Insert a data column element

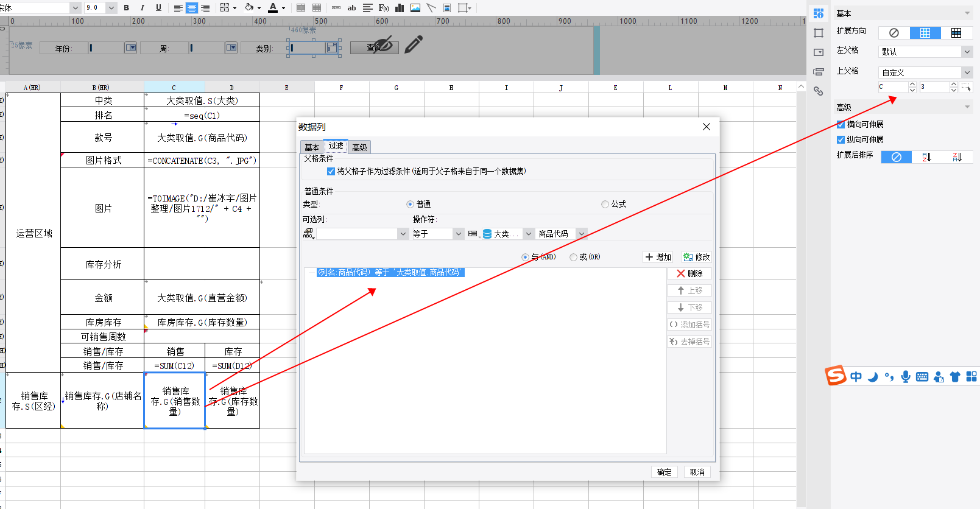click(336, 8)
